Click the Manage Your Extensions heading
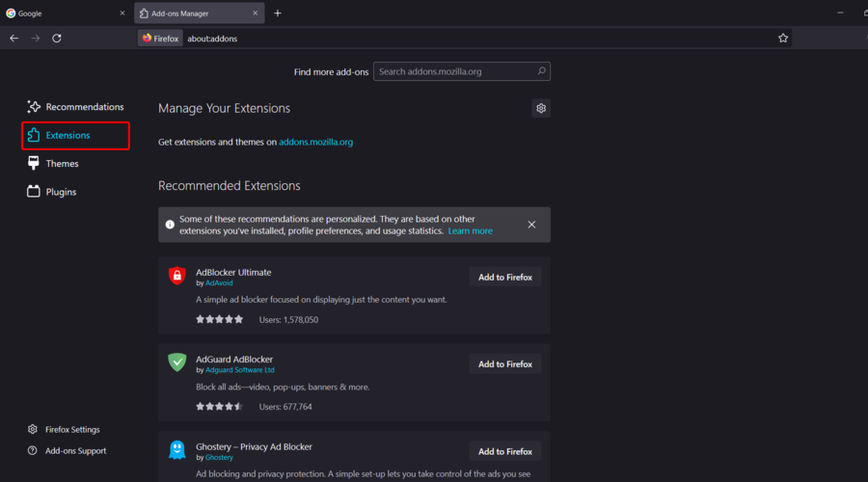Viewport: 868px width, 482px height. 224,109
